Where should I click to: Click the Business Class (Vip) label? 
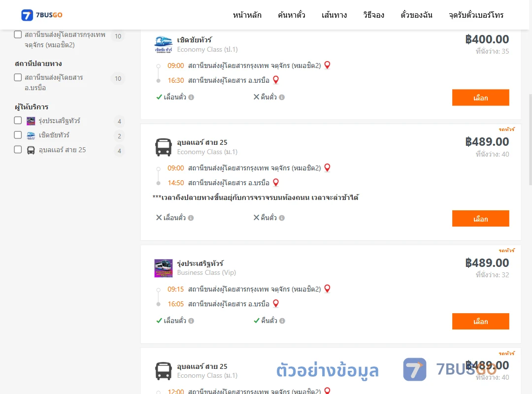[206, 272]
